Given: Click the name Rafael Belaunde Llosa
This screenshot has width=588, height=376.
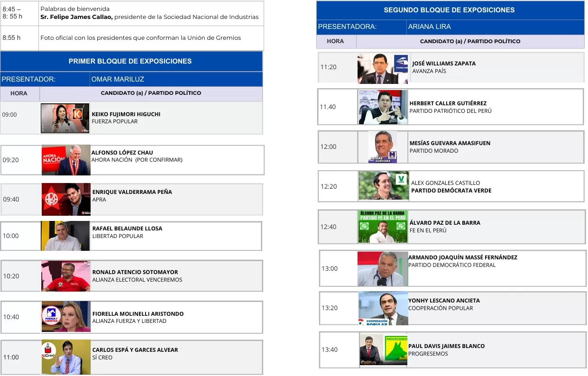Looking at the screenshot, I should coord(127,229).
